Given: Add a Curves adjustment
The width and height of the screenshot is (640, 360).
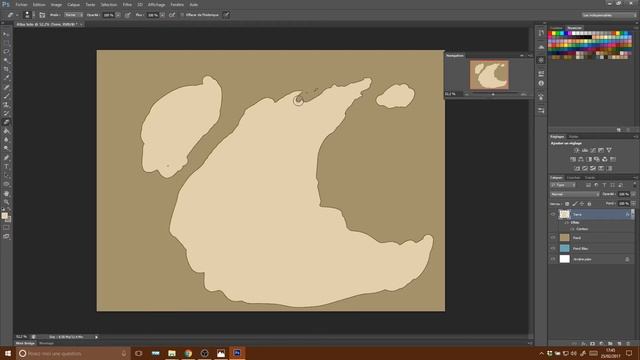Looking at the screenshot, I should 593,150.
